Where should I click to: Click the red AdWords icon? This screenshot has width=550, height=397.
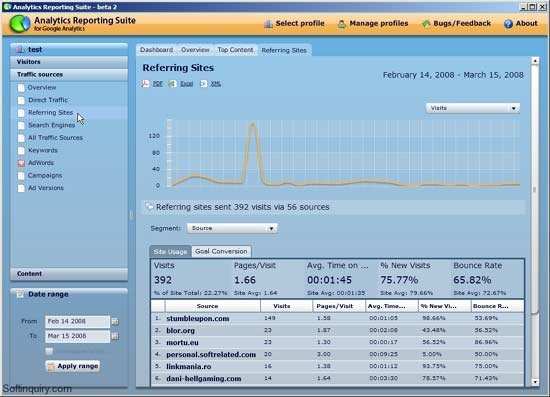pos(21,163)
